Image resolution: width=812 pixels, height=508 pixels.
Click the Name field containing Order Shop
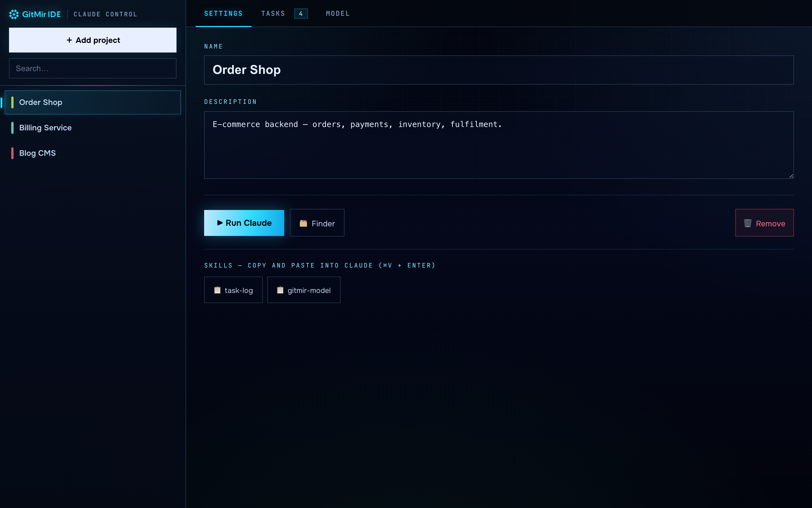click(x=498, y=70)
